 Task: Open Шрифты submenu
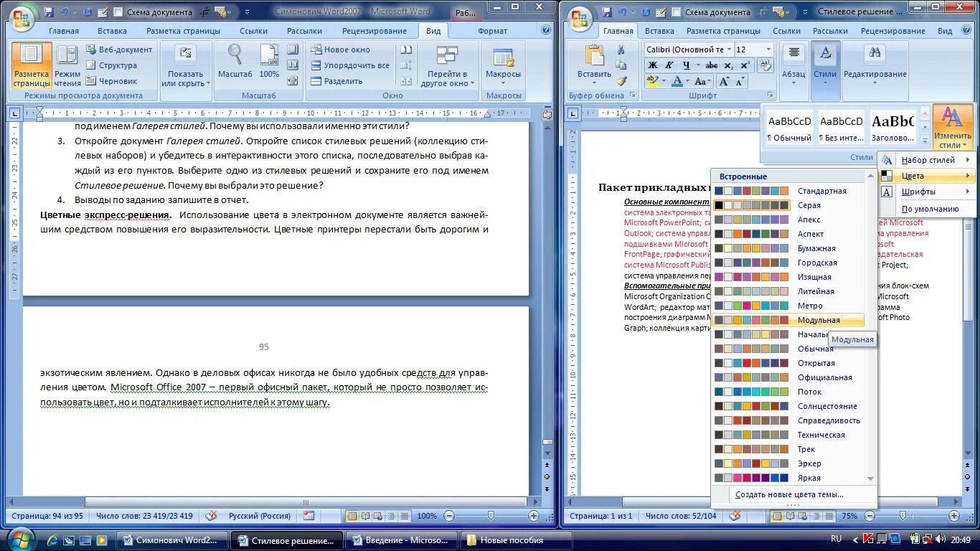tap(927, 192)
